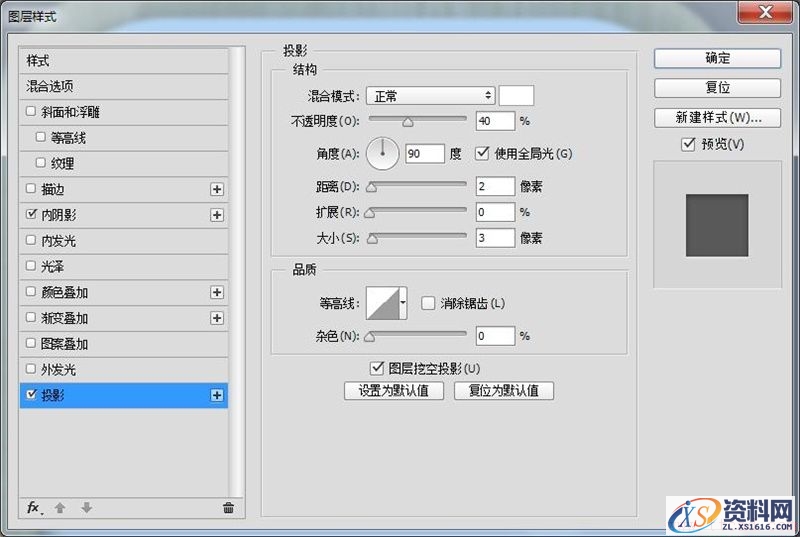Enable the 斜面和浮雕 checkbox
This screenshot has height=537, width=800.
[31, 111]
